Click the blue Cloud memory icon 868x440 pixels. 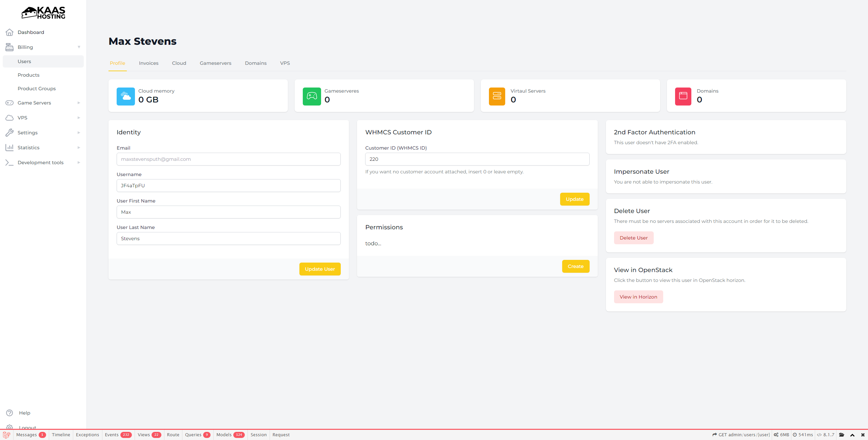125,96
